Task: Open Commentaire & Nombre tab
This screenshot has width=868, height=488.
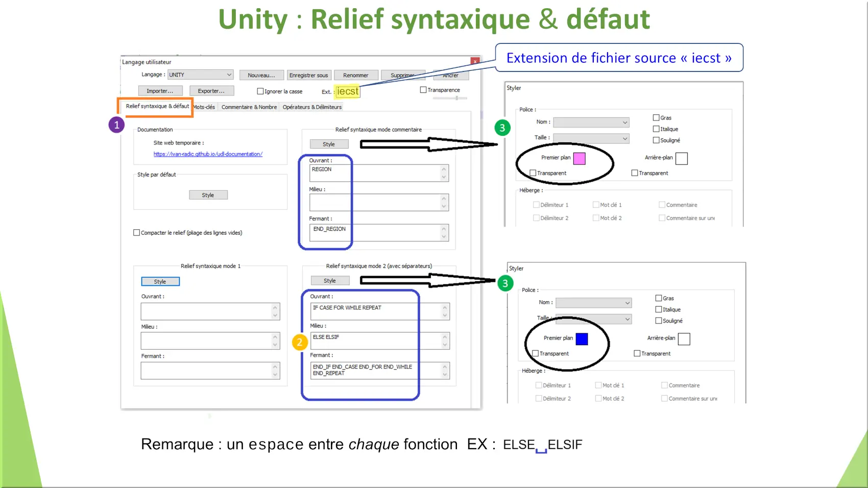Action: pos(249,107)
